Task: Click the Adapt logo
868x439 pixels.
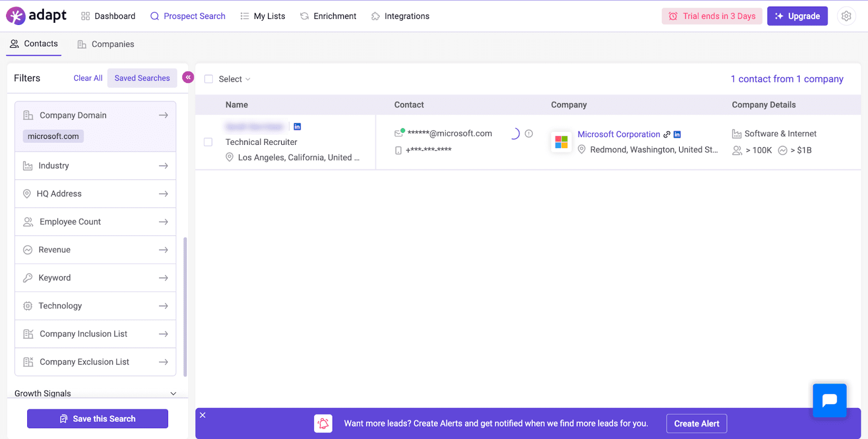Action: point(36,16)
